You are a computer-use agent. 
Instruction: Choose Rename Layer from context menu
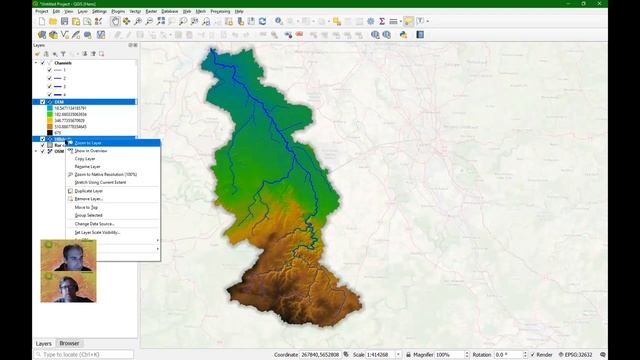point(113,167)
